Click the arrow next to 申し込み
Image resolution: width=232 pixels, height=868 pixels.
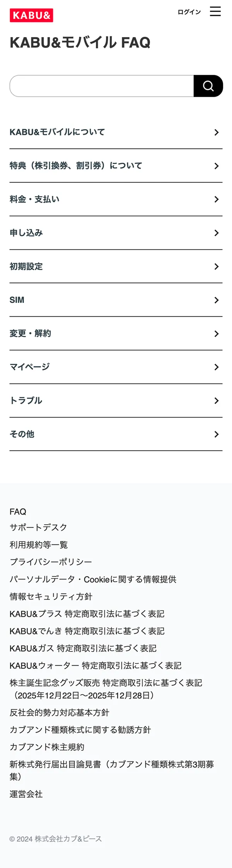tap(216, 233)
